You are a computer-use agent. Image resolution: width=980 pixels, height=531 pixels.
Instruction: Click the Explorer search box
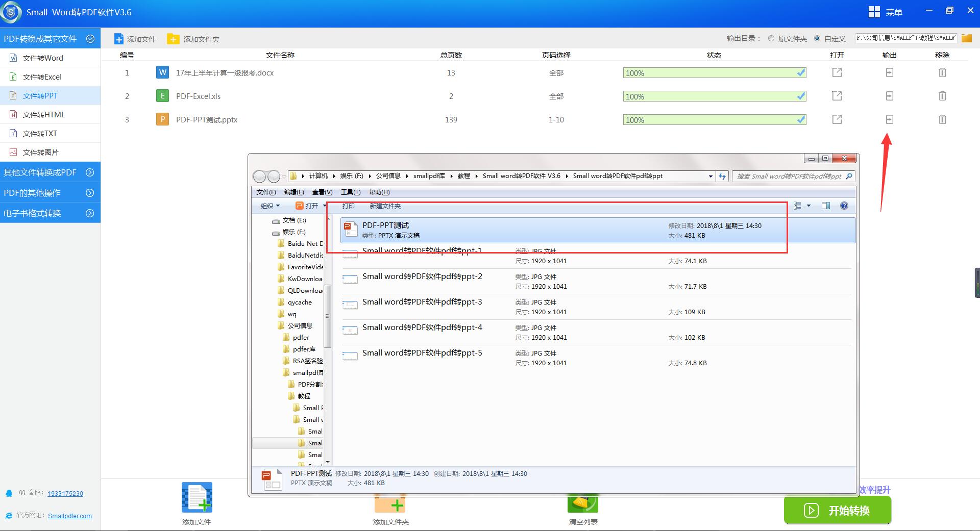pyautogui.click(x=793, y=176)
